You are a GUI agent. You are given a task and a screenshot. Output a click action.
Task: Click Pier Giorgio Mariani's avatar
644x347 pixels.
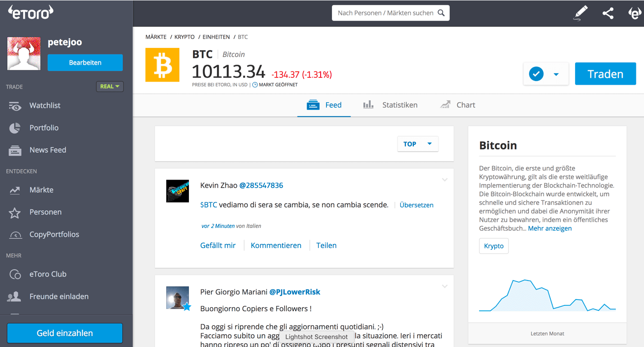(x=178, y=298)
